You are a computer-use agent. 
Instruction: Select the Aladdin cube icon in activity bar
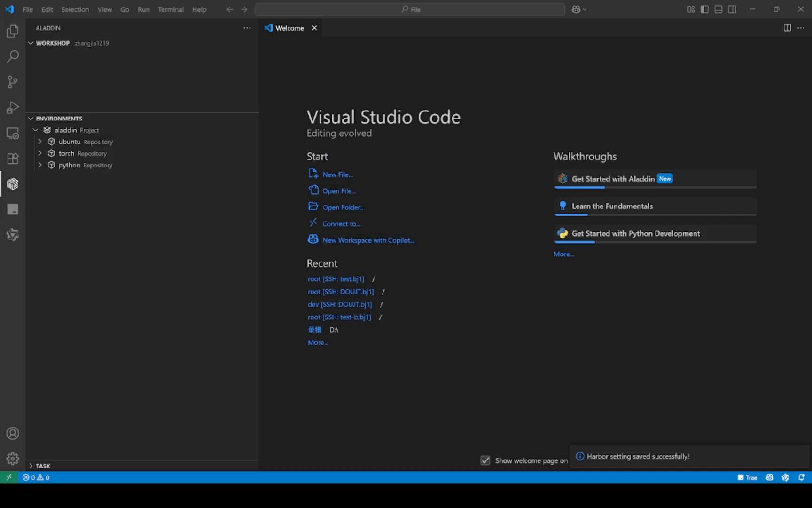click(x=13, y=184)
